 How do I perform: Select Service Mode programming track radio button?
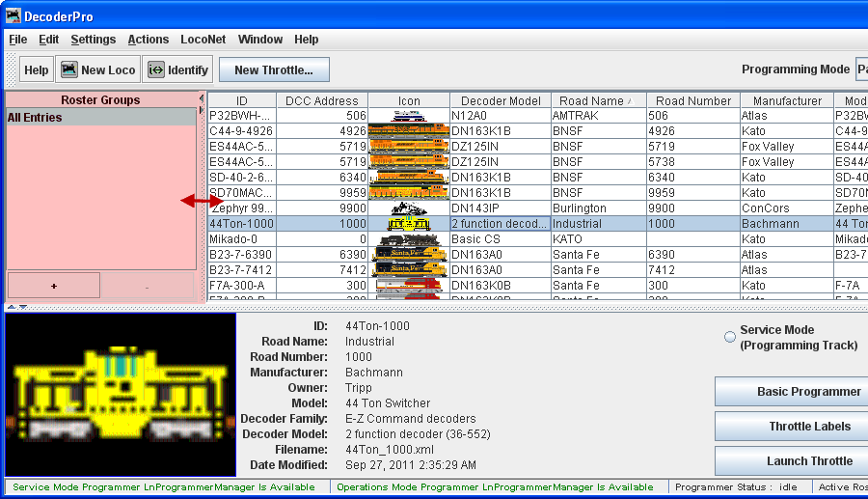tap(730, 337)
